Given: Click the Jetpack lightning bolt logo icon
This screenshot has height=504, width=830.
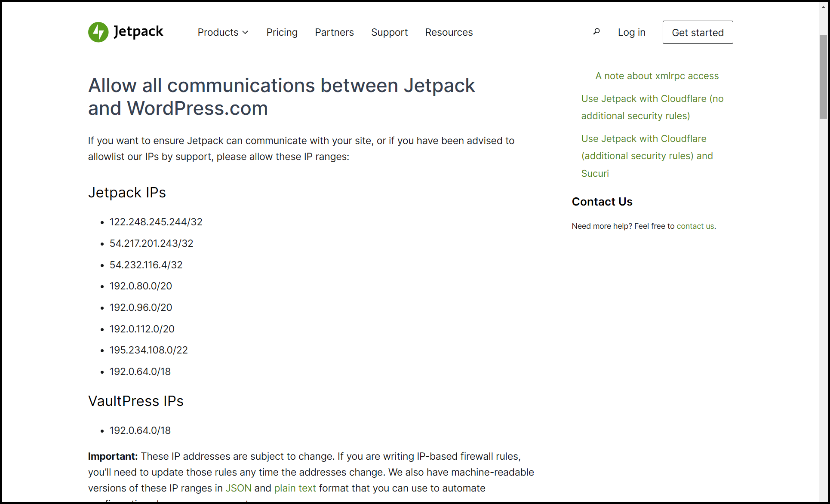Looking at the screenshot, I should pyautogui.click(x=98, y=32).
